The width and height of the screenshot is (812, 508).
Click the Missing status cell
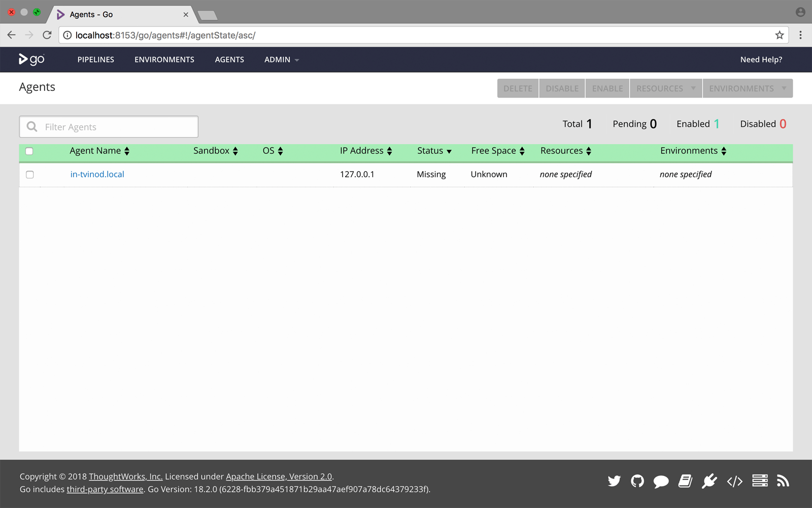pos(431,174)
